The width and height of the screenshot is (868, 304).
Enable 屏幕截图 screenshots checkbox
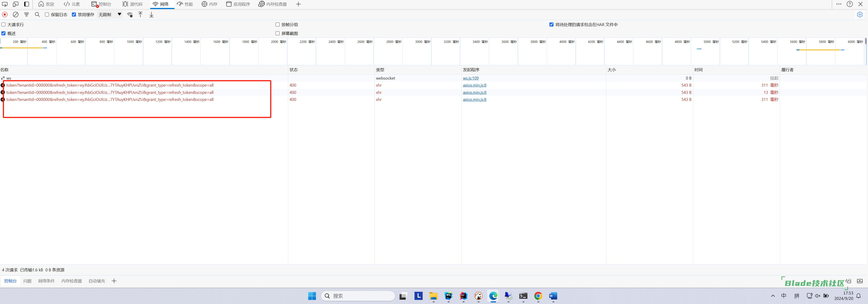[x=277, y=33]
